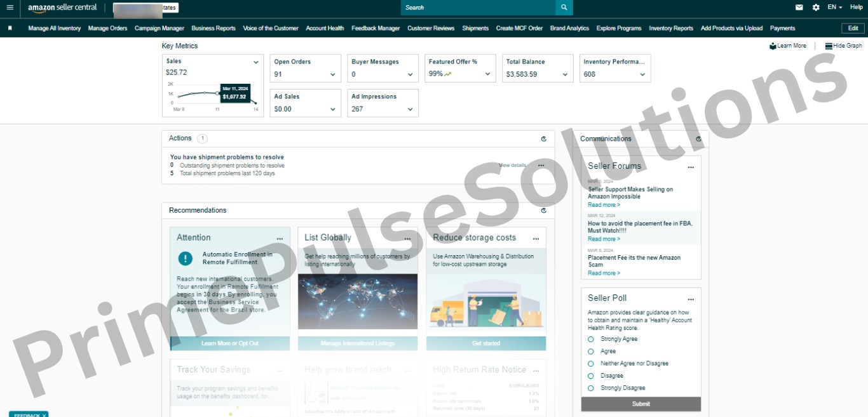Image resolution: width=868 pixels, height=417 pixels.
Task: Open Business Reports
Action: [x=214, y=28]
